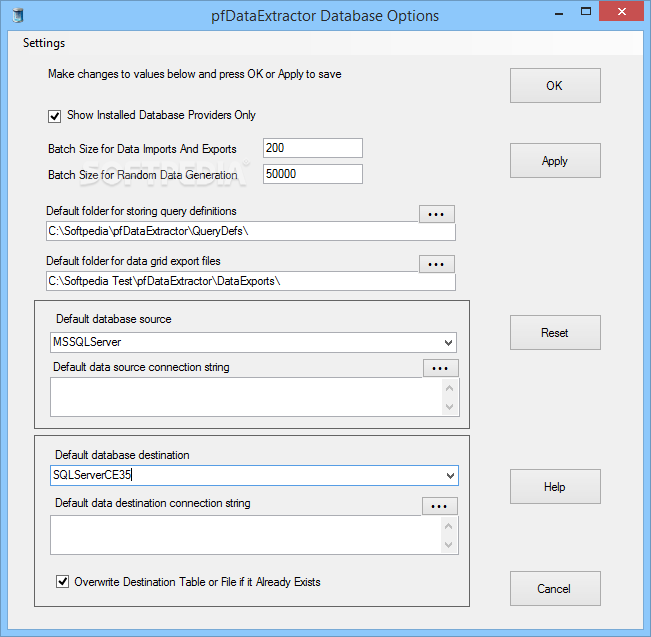Browse for data grid export files folder
The width and height of the screenshot is (651, 637).
436,264
